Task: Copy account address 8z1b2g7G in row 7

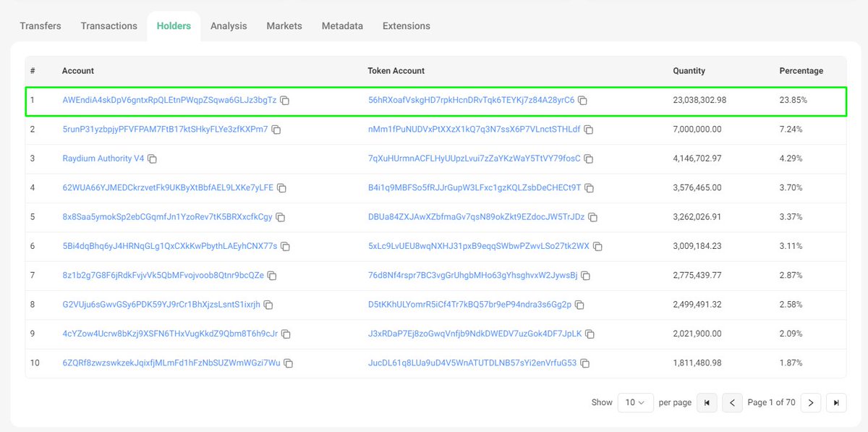Action: (271, 276)
